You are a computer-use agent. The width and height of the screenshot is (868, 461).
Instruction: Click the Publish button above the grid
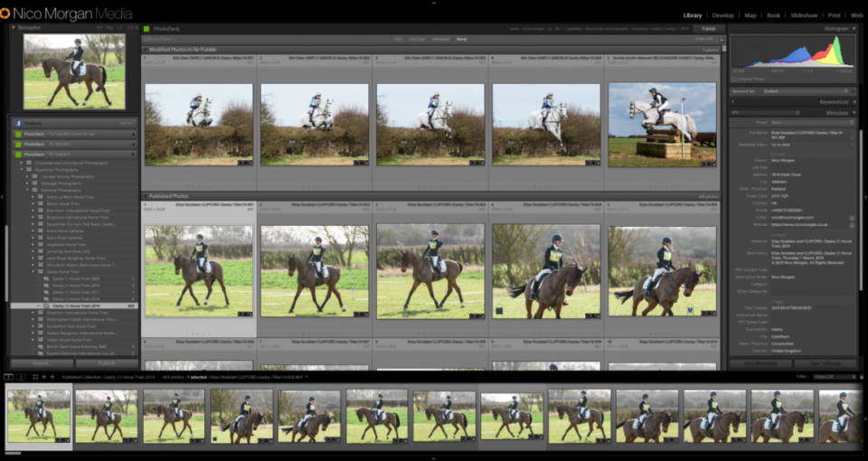709,29
